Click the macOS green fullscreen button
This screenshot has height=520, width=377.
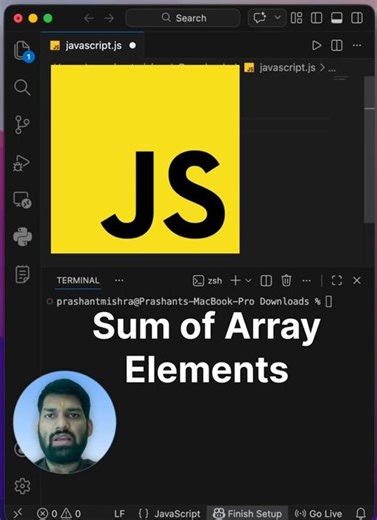click(48, 18)
